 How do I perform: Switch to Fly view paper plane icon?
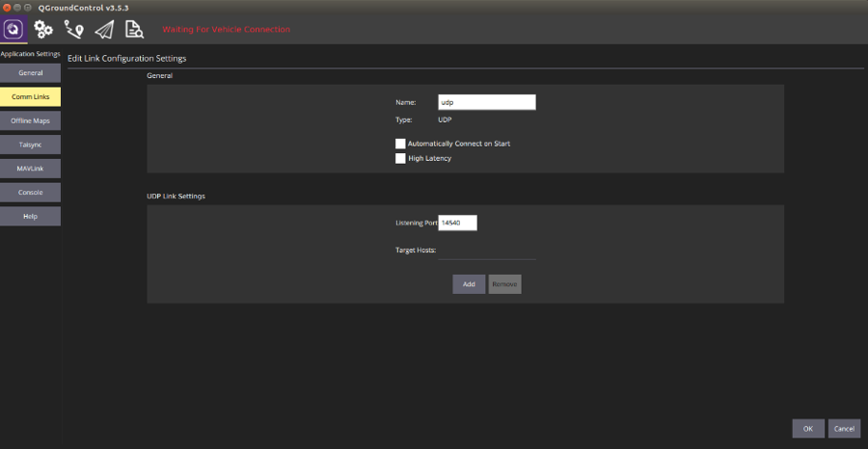pyautogui.click(x=104, y=30)
